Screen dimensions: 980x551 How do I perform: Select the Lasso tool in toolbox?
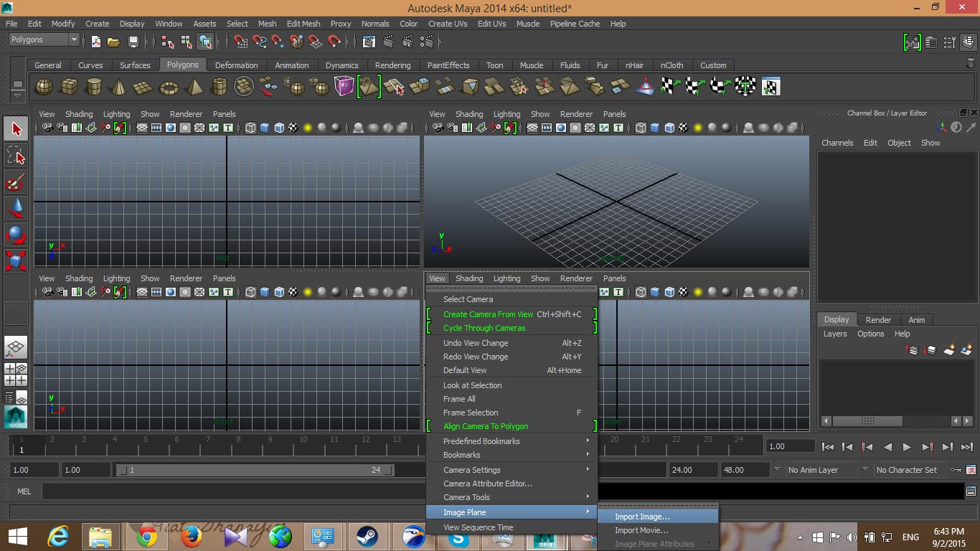(17, 156)
